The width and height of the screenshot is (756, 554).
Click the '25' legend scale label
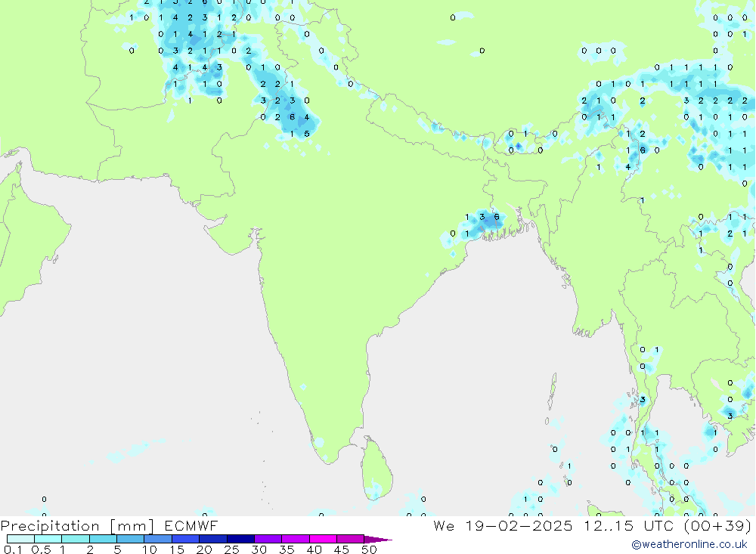(x=232, y=549)
